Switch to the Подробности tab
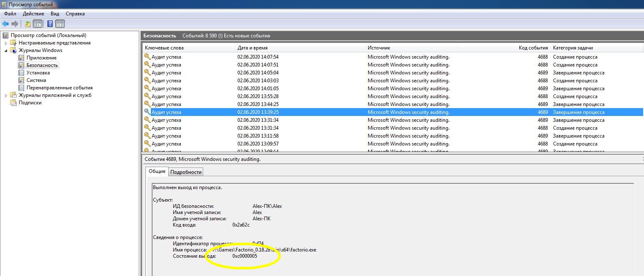 click(x=186, y=172)
